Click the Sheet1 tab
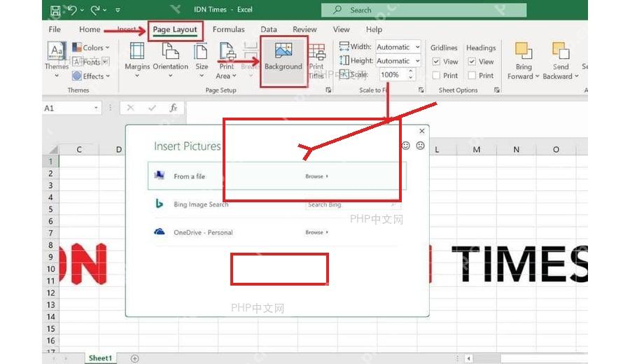 pos(100,358)
